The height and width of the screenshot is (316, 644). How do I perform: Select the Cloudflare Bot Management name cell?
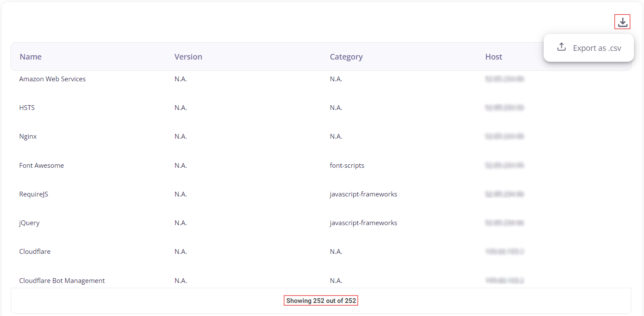coord(62,281)
